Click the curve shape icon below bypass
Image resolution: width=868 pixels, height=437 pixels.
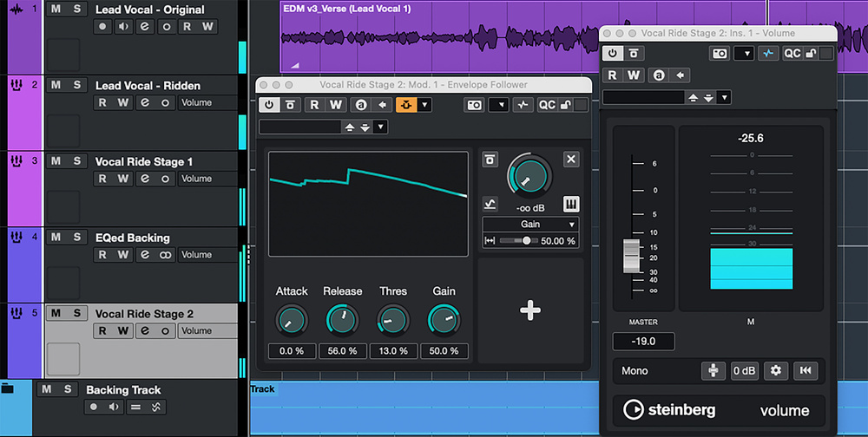490,204
